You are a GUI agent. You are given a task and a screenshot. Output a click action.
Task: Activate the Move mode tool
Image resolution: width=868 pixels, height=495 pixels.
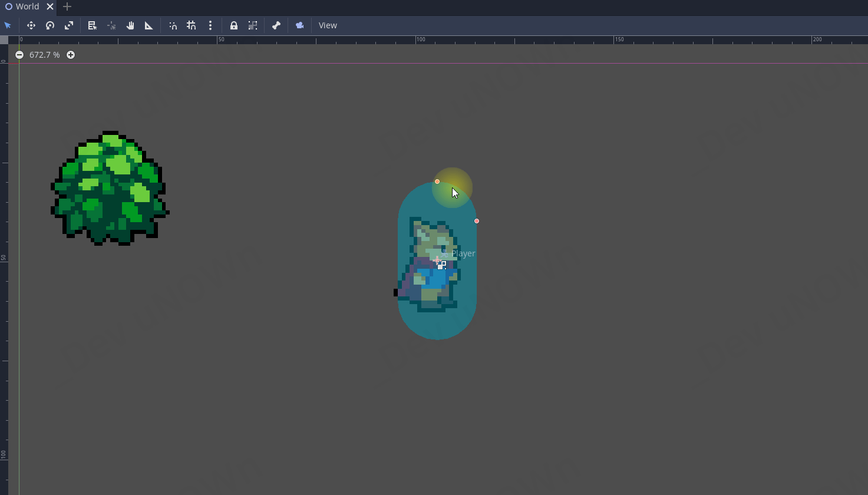[31, 25]
